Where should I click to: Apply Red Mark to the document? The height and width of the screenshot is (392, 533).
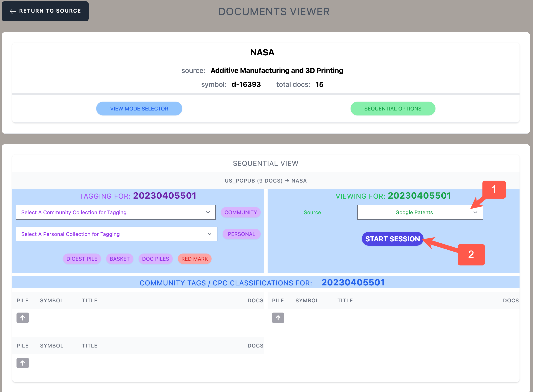(194, 259)
